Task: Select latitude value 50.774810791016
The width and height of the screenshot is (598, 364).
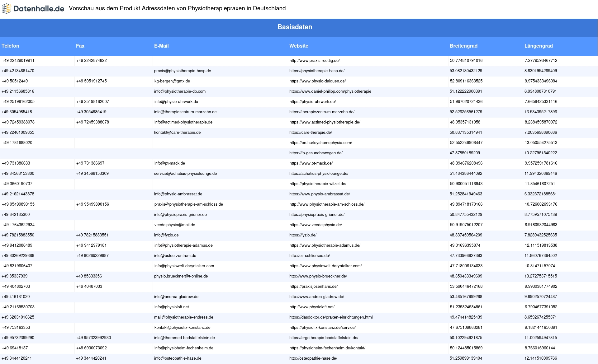Action: coord(466,61)
